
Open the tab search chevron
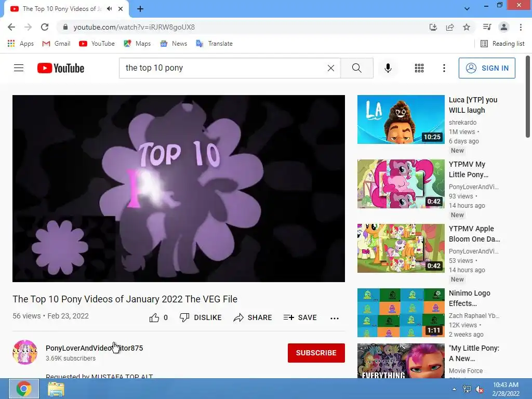pos(467,9)
